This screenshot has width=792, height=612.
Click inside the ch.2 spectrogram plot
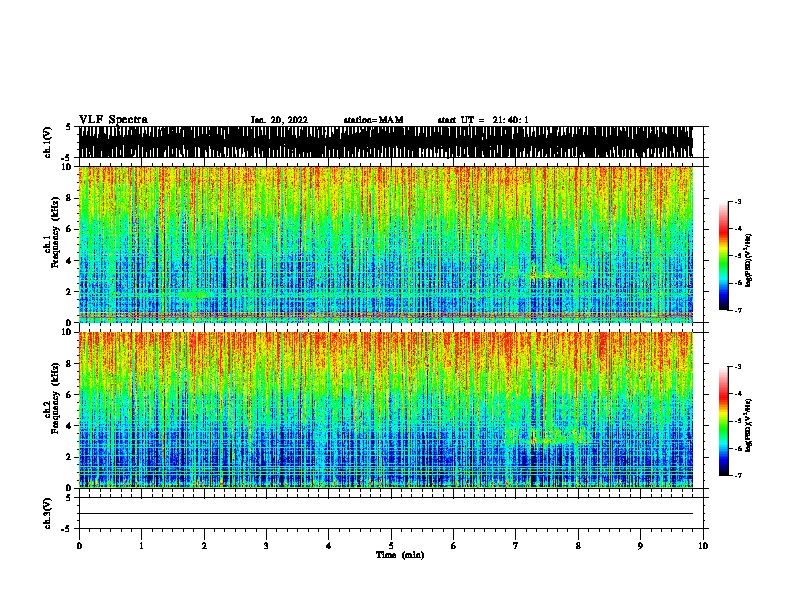385,410
